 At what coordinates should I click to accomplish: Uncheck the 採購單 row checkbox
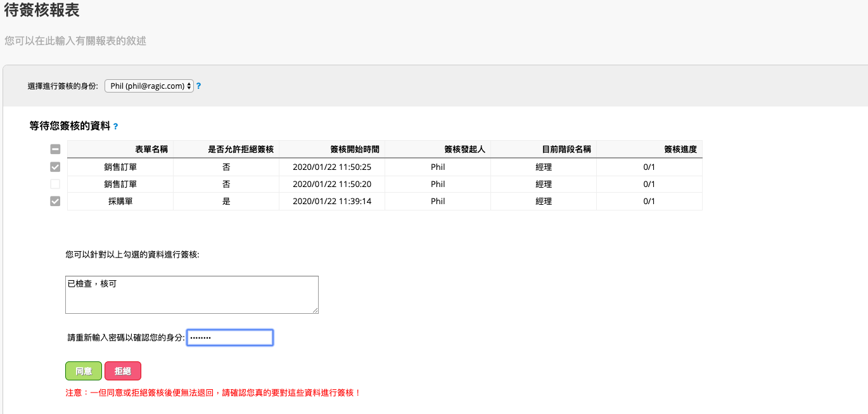(x=55, y=202)
